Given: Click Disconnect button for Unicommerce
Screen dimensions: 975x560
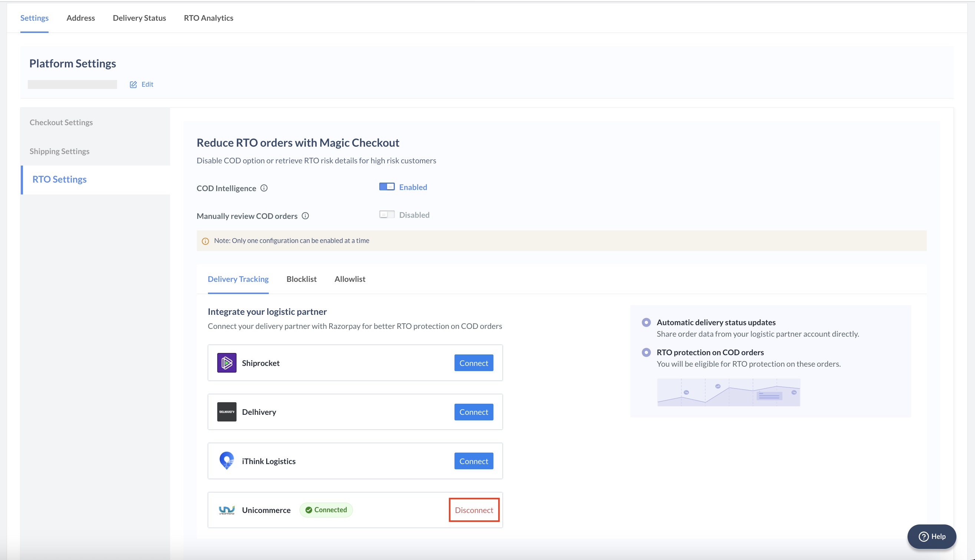Looking at the screenshot, I should (474, 509).
